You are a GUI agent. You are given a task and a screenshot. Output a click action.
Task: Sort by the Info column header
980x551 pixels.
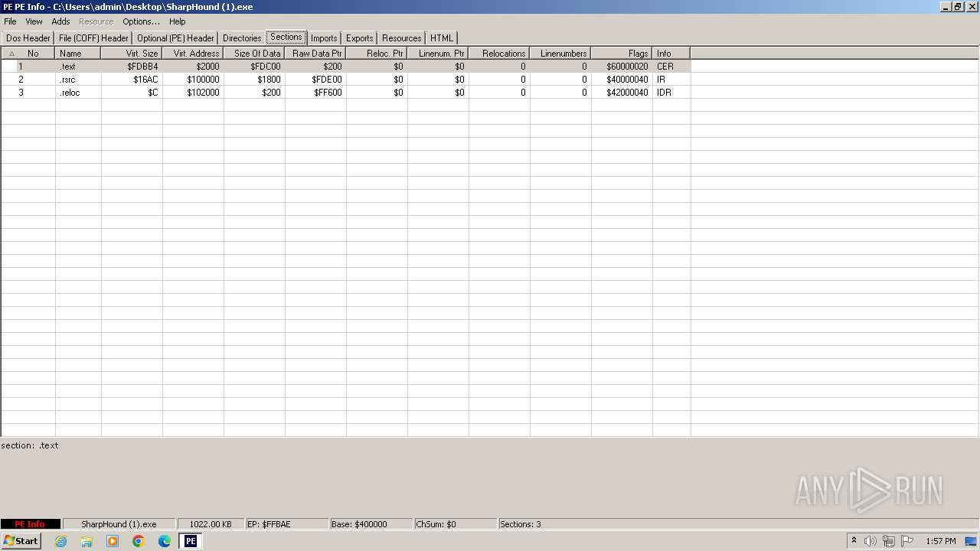tap(671, 54)
